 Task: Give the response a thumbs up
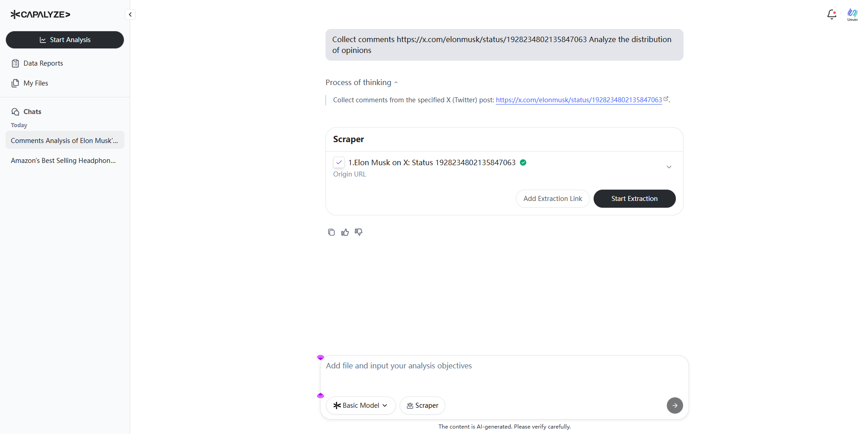pyautogui.click(x=345, y=232)
